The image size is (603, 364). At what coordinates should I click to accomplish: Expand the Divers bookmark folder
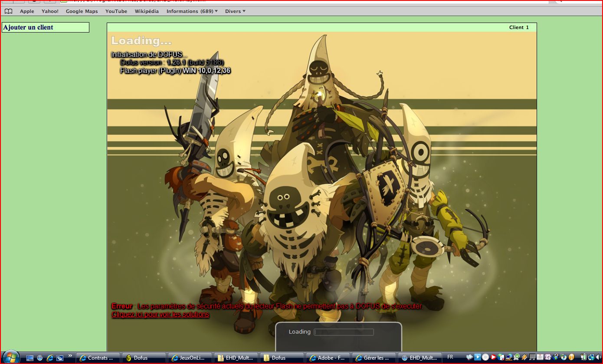235,11
